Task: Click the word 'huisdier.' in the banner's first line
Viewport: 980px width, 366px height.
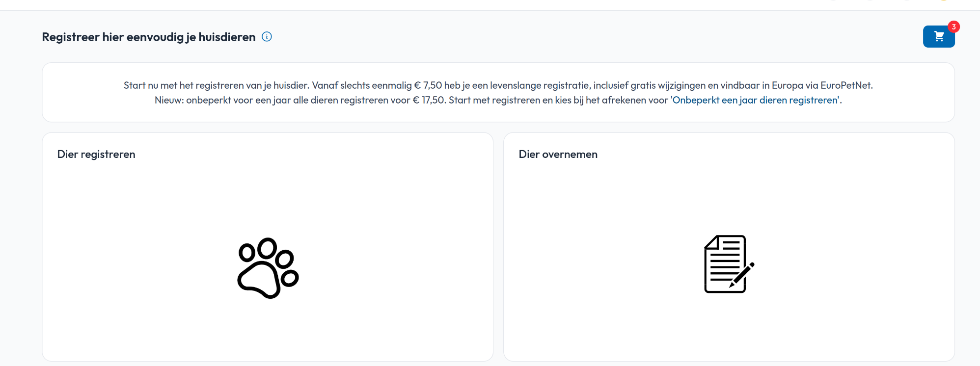Action: point(291,85)
